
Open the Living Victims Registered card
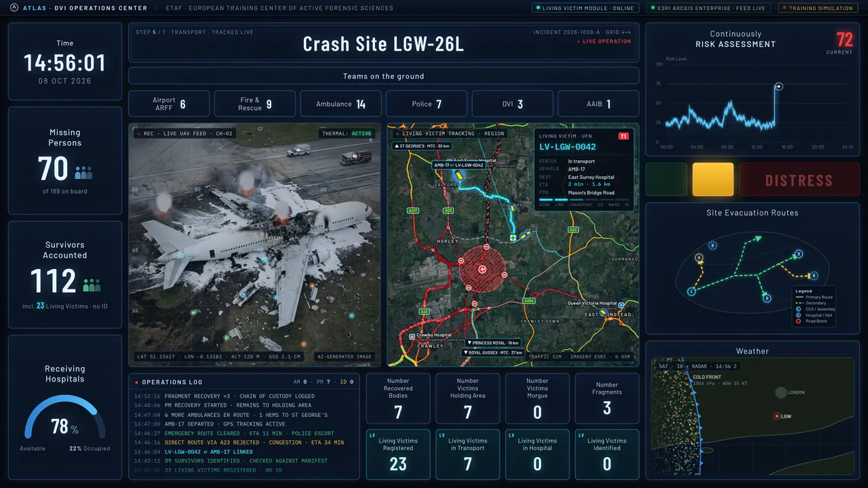398,454
